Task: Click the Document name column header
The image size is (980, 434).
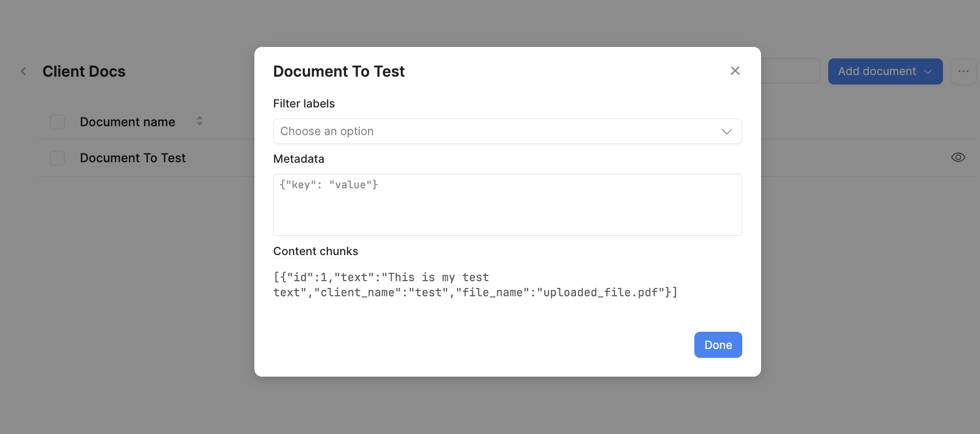Action: click(128, 122)
